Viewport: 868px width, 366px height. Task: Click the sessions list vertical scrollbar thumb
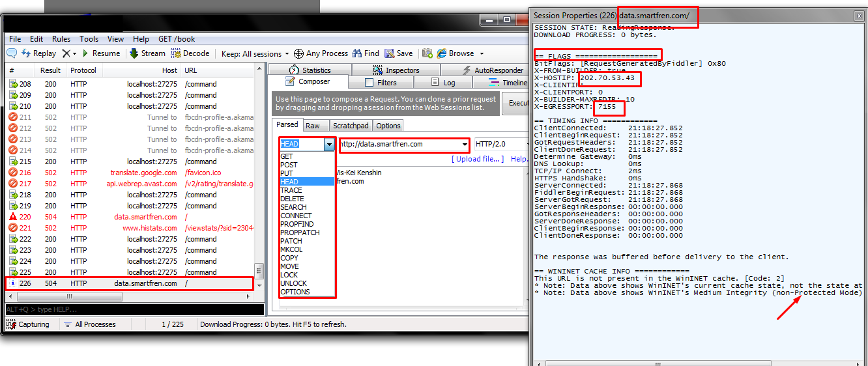tap(259, 270)
